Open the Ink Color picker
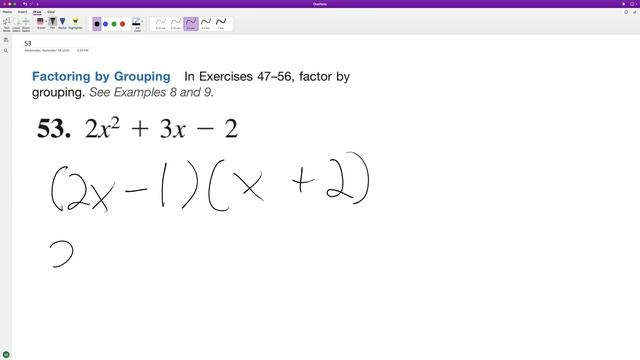Screen dimensions: 640x360 [137, 24]
